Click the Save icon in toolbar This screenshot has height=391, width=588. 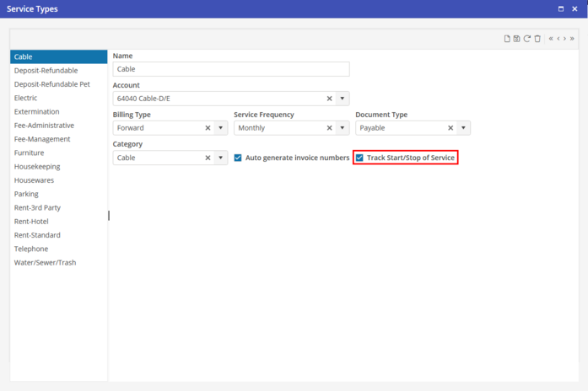[x=517, y=39]
